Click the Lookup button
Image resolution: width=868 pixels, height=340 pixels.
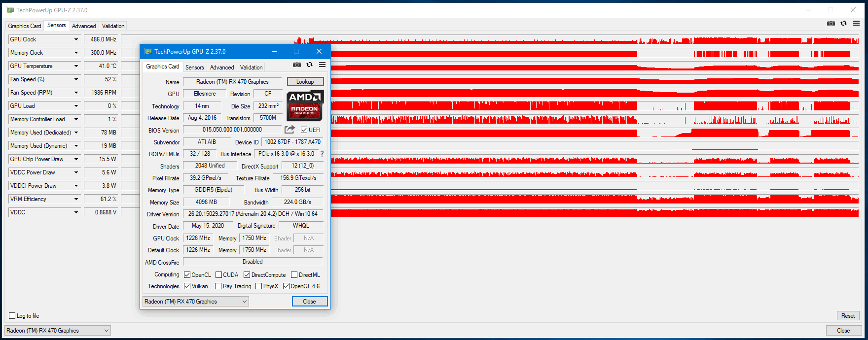click(305, 82)
